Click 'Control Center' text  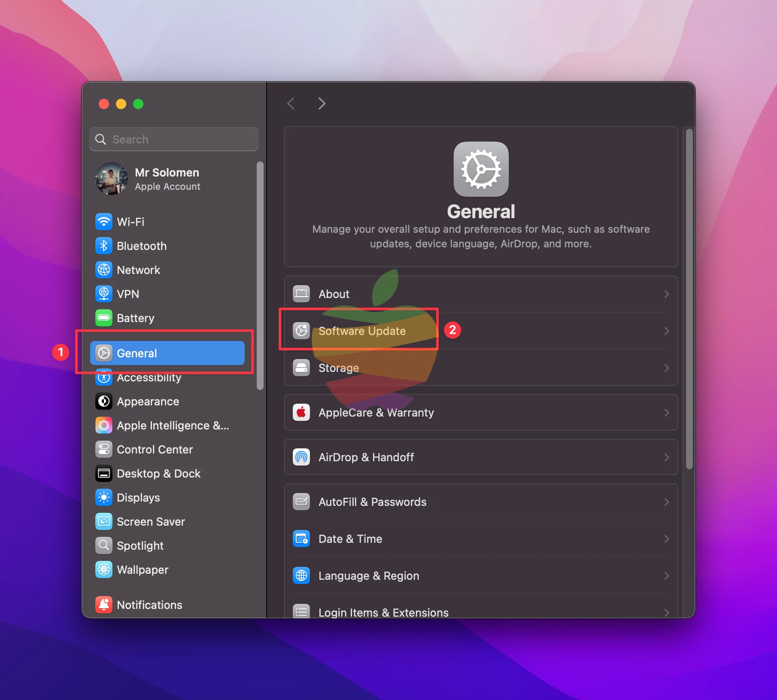pyautogui.click(x=155, y=450)
